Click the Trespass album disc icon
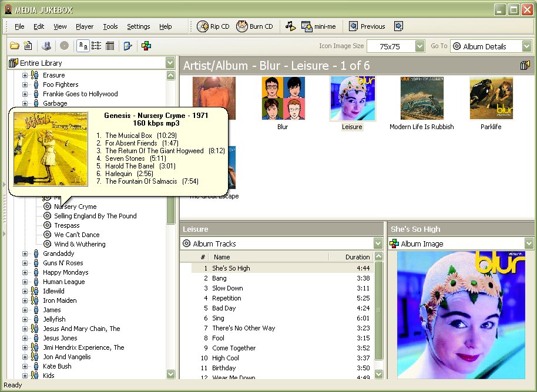The image size is (537, 392). click(47, 225)
